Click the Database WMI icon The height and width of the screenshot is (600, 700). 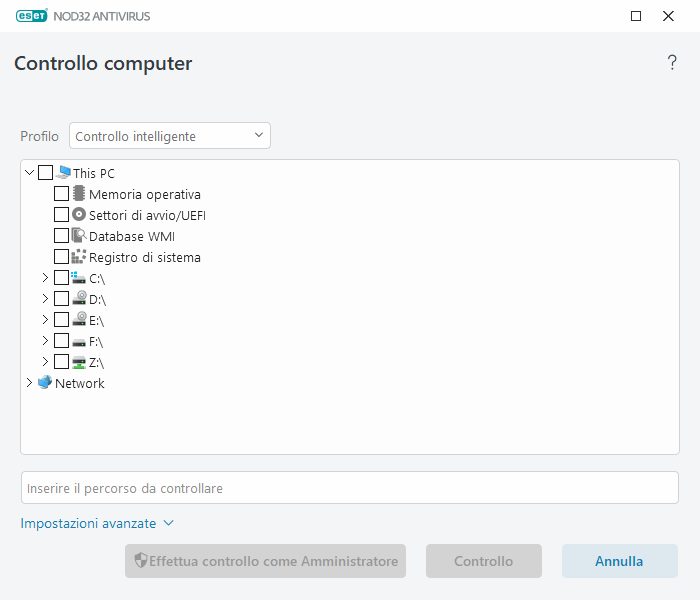79,236
